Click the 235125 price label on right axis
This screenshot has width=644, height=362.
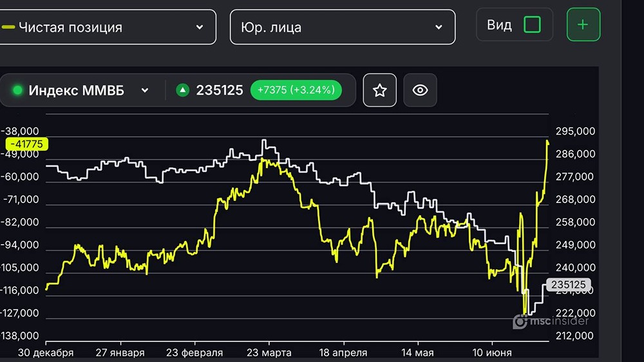(568, 285)
